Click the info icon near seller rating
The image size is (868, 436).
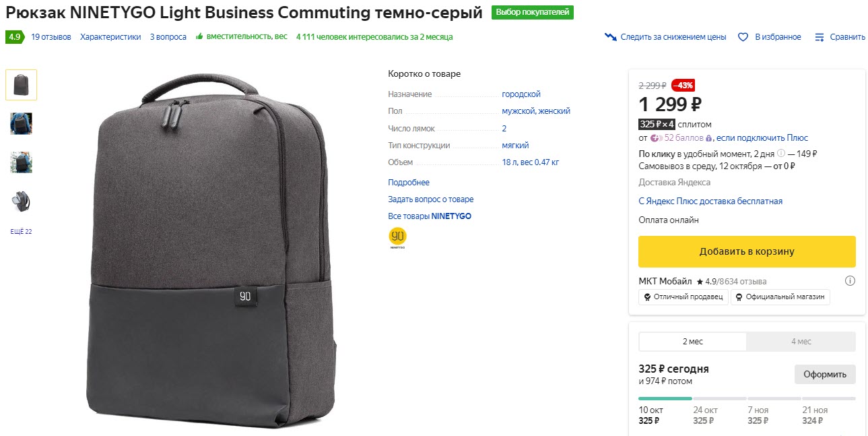pos(850,280)
